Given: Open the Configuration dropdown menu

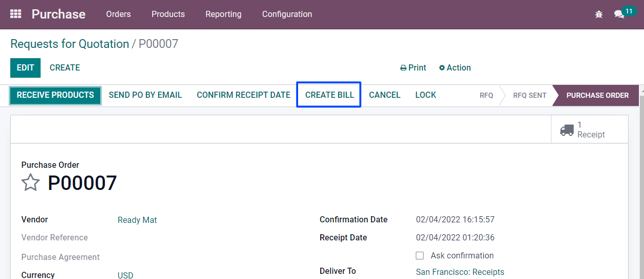Looking at the screenshot, I should [x=287, y=14].
